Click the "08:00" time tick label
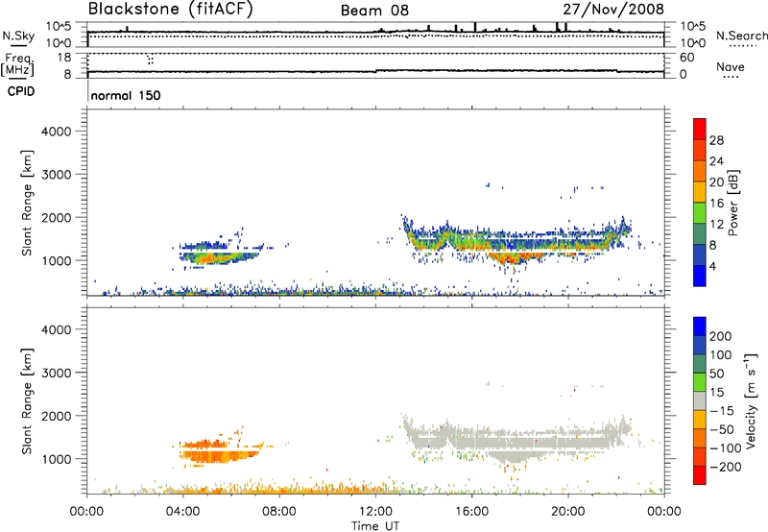The width and height of the screenshot is (768, 532). point(279,512)
